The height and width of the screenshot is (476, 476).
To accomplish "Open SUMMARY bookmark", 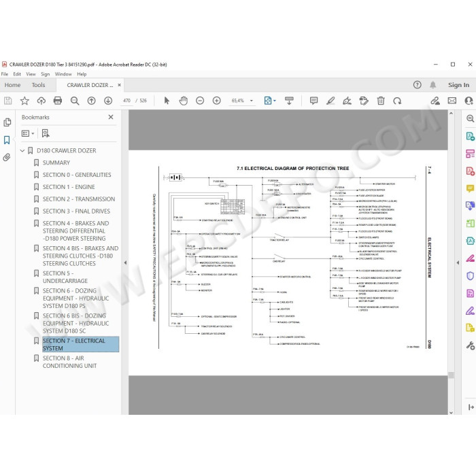I will pos(56,163).
